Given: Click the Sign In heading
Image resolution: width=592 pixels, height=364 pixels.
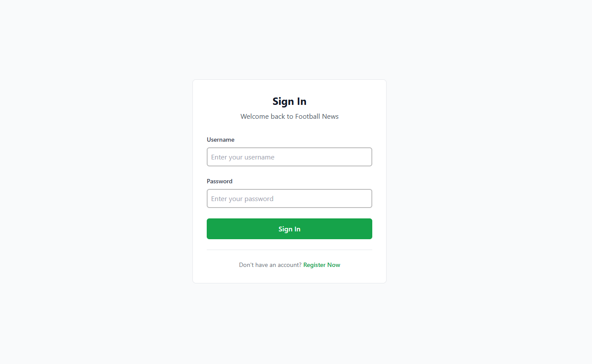Looking at the screenshot, I should (x=289, y=101).
